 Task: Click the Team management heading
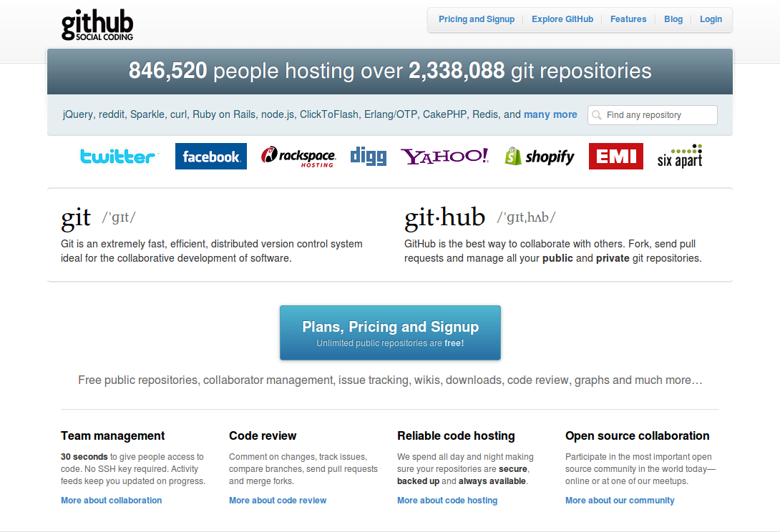point(112,435)
